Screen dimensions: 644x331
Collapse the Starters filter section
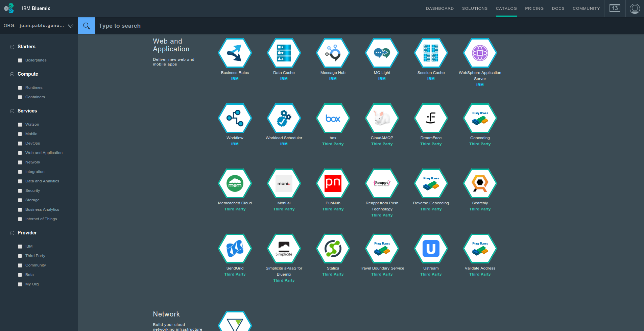(12, 47)
